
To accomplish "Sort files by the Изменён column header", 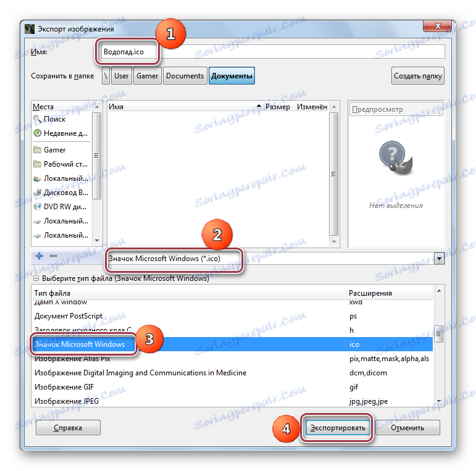I will click(312, 107).
